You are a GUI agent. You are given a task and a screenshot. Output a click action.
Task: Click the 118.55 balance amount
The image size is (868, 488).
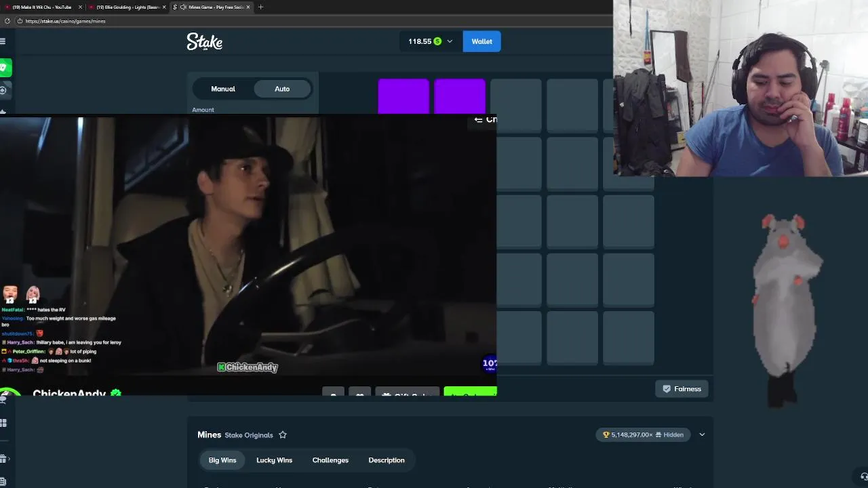click(x=420, y=41)
